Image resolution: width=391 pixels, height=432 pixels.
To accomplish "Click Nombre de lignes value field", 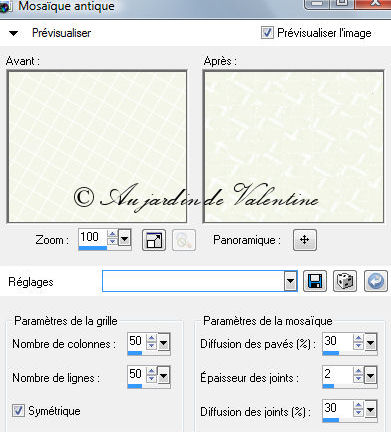I will coord(137,374).
